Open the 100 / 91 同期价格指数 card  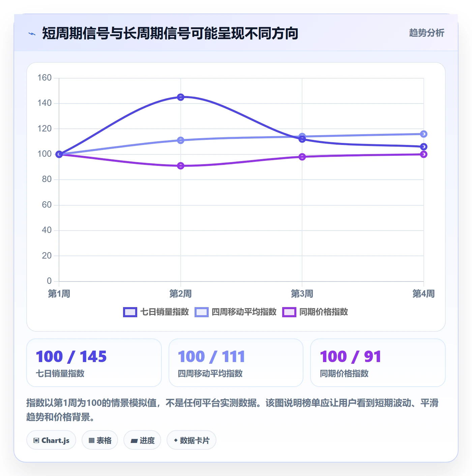tap(378, 363)
